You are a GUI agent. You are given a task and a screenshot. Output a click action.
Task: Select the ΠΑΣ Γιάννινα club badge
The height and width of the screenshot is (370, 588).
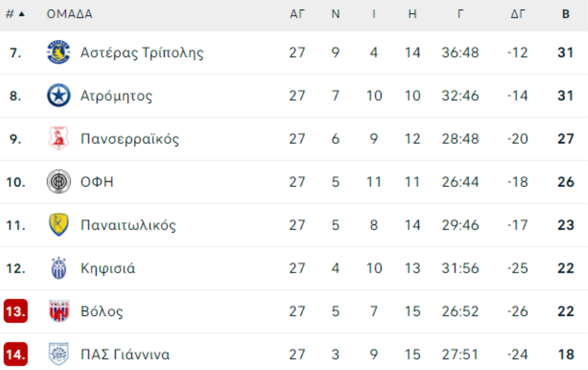(x=59, y=354)
